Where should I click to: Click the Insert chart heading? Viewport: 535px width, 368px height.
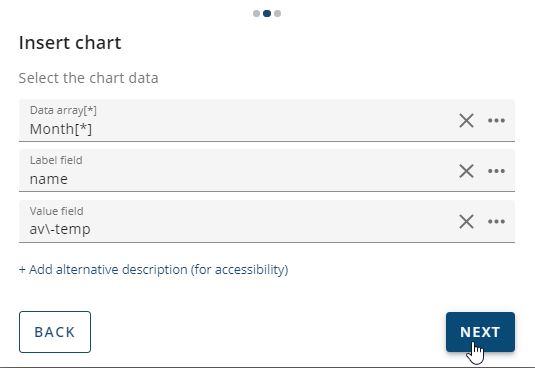(x=70, y=43)
